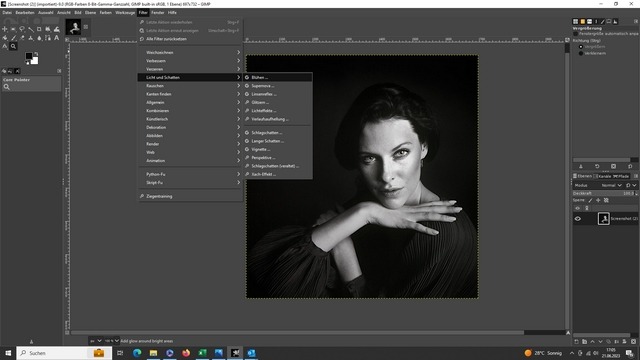Screen dimensions: 640x360
Task: Click the image tab thumbnail above canvas
Action: pyautogui.click(x=73, y=27)
